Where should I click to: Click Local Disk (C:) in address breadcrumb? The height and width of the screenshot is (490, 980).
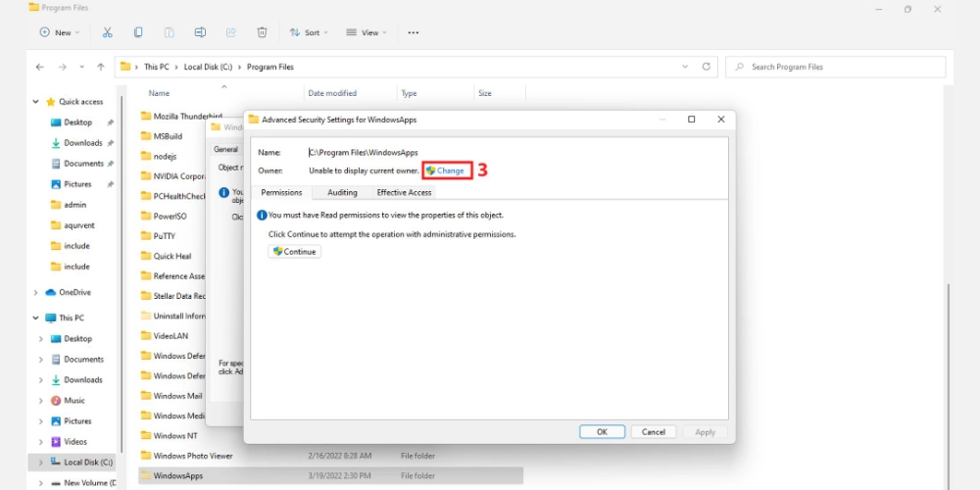coord(208,67)
